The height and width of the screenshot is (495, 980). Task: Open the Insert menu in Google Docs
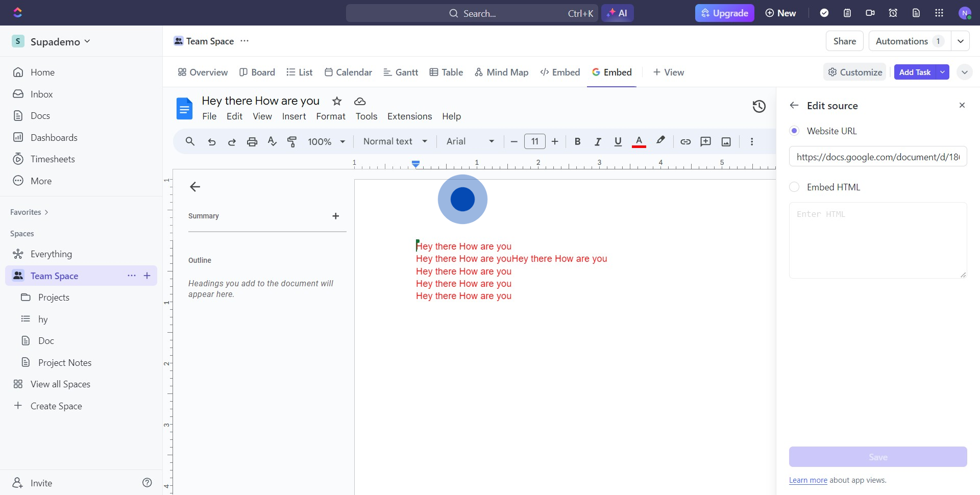(x=294, y=116)
